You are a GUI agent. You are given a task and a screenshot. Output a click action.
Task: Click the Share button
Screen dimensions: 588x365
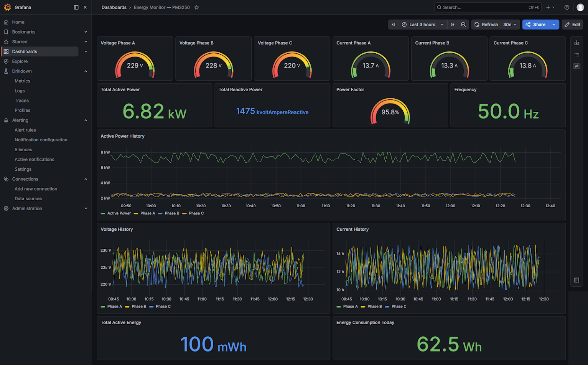[x=535, y=25]
